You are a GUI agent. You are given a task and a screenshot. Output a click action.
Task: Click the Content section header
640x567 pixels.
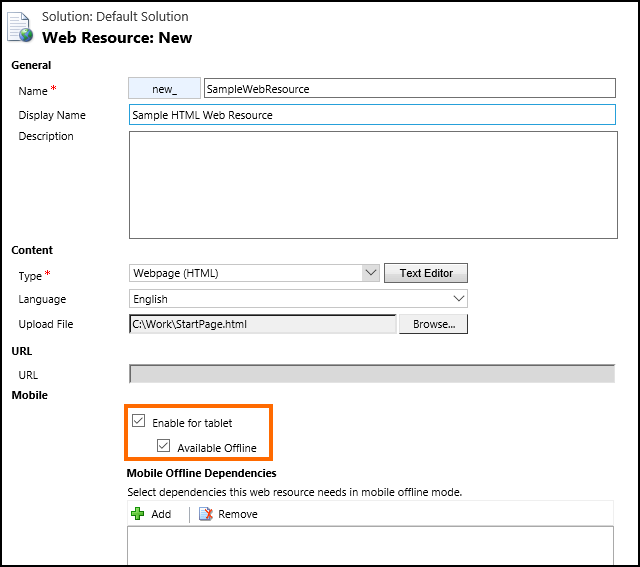tap(32, 250)
